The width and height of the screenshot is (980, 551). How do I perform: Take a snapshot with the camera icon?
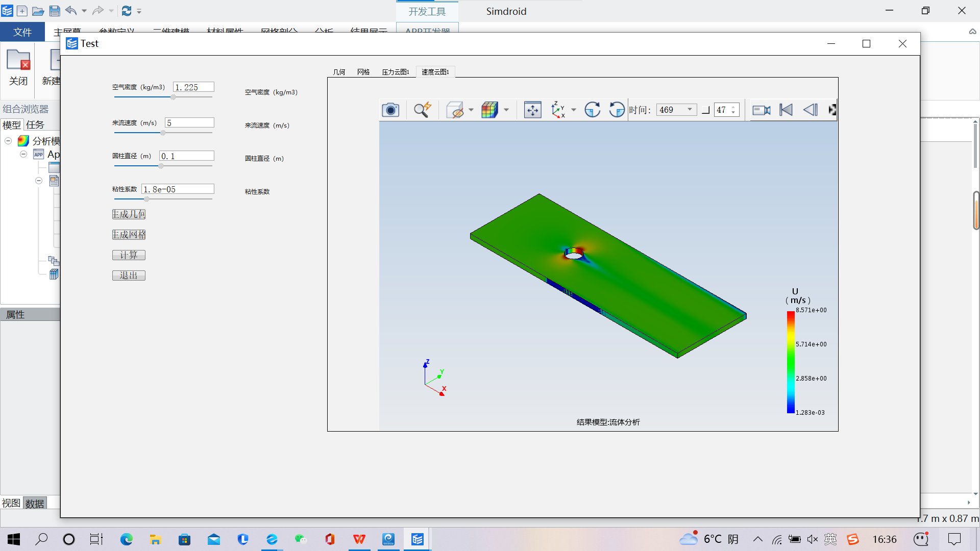(390, 110)
